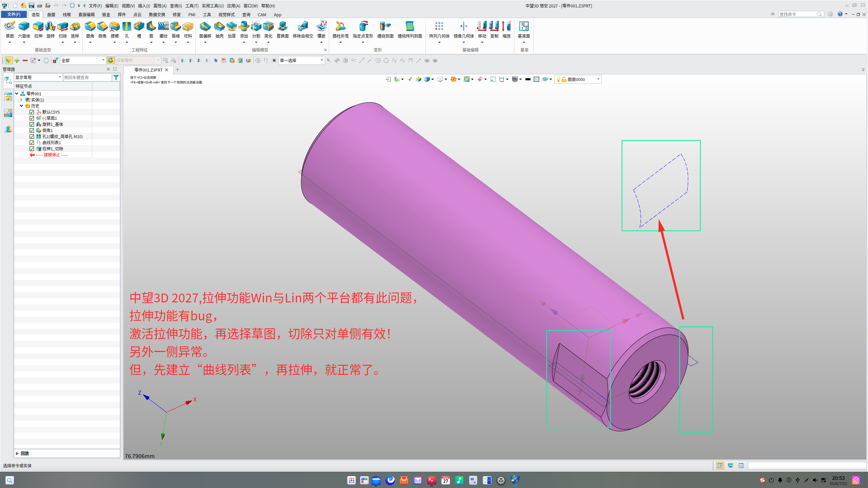Select the 草图 (Sketch) tool
The width and height of the screenshot is (868, 488).
pos(10,30)
